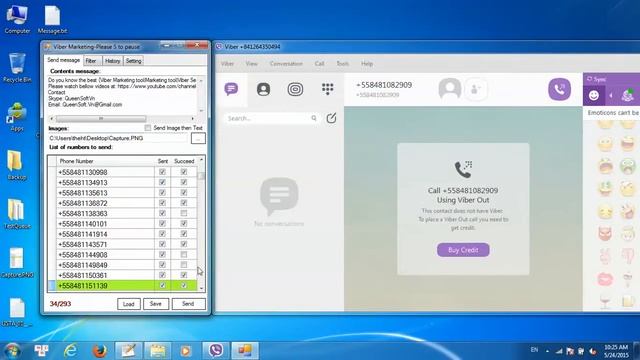Click the message box scroll right arrow
Viewport: 640px width, 360px height.
pos(193,119)
